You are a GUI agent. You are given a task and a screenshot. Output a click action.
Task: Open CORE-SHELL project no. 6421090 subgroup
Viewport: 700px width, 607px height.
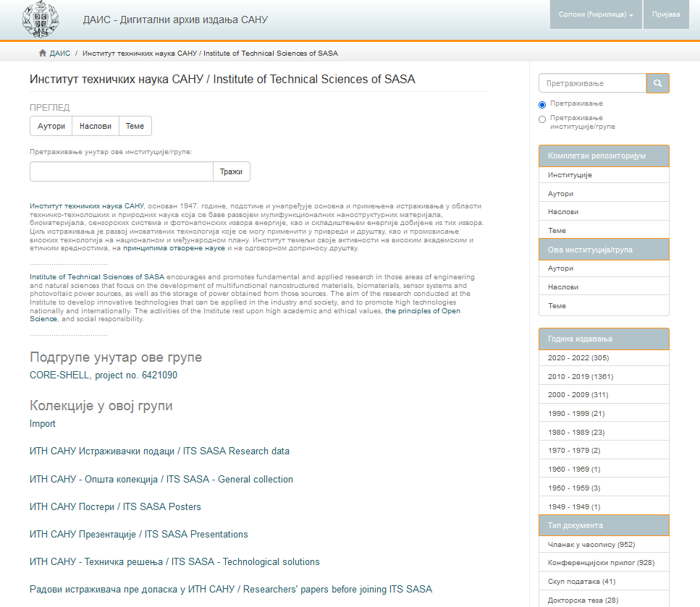103,375
